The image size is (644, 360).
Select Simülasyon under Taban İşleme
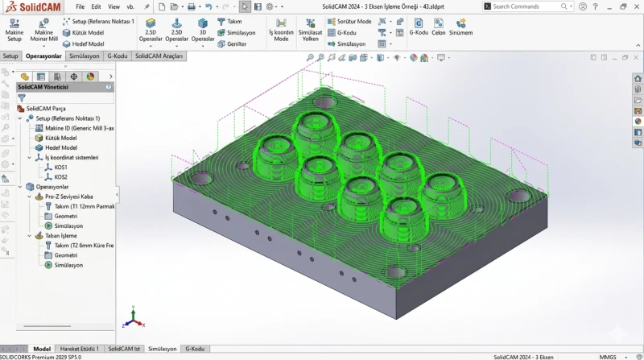[64, 265]
